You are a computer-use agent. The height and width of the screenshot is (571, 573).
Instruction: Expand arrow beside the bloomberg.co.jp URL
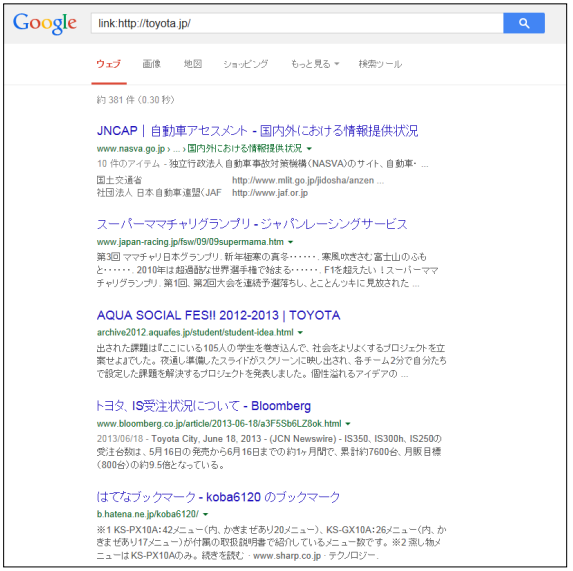pos(348,424)
